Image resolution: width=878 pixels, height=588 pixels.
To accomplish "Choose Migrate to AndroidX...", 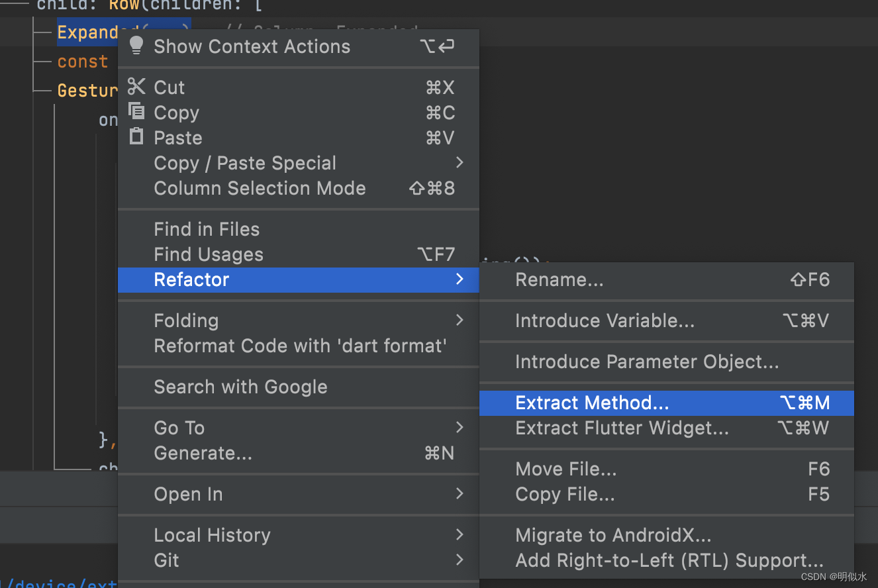I will pos(667,535).
